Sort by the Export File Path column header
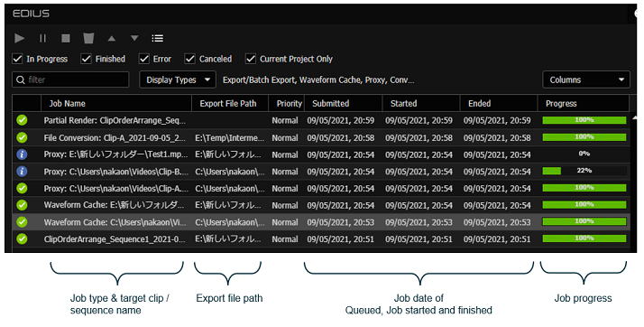This screenshot has width=644, height=327. pos(230,103)
